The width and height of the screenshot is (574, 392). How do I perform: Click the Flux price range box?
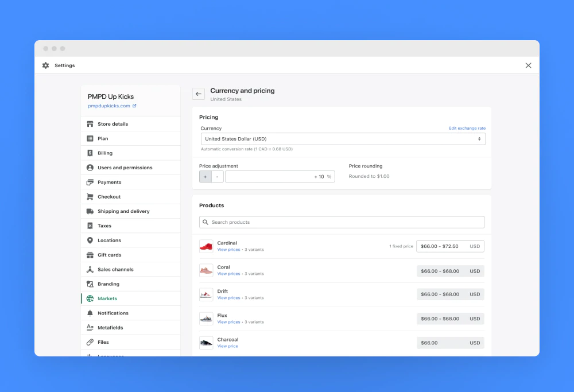[450, 319]
